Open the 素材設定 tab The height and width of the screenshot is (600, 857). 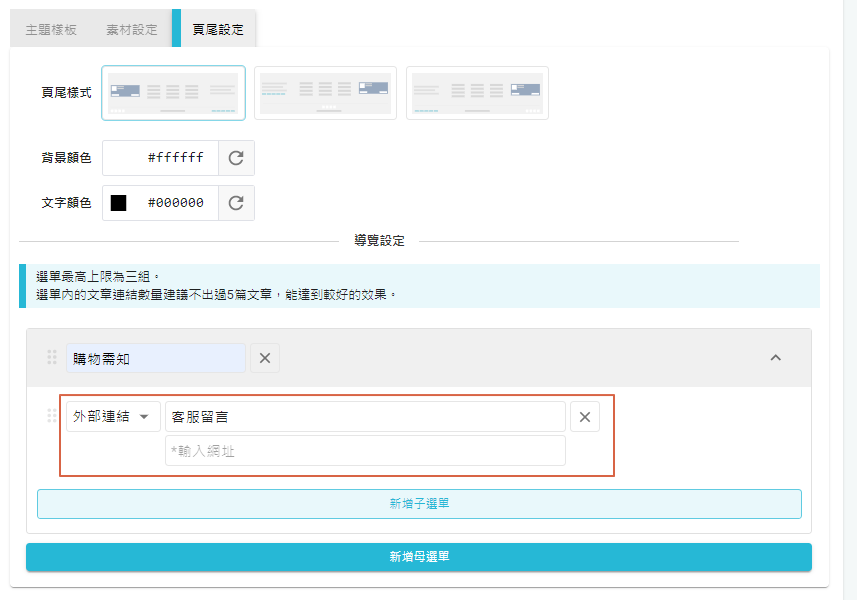[132, 30]
